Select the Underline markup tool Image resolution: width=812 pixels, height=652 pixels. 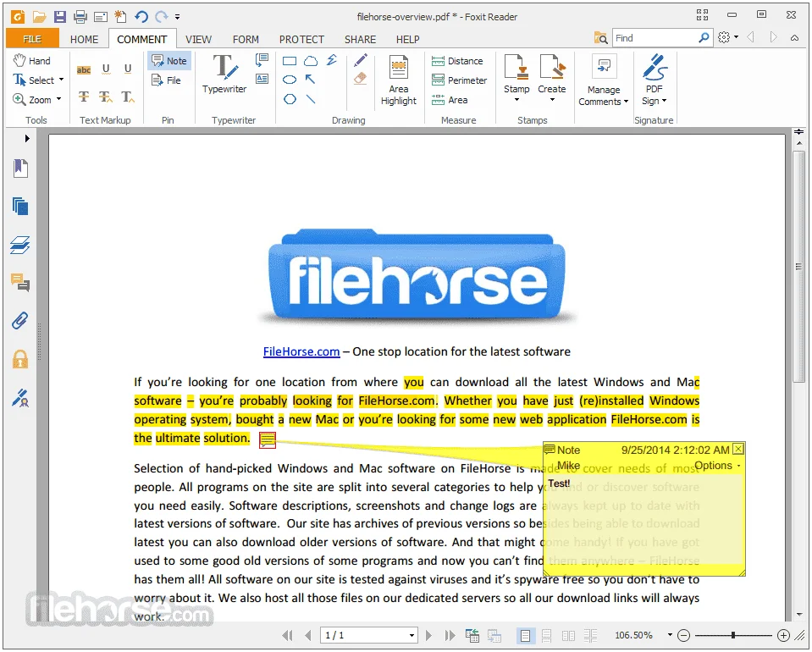point(128,69)
